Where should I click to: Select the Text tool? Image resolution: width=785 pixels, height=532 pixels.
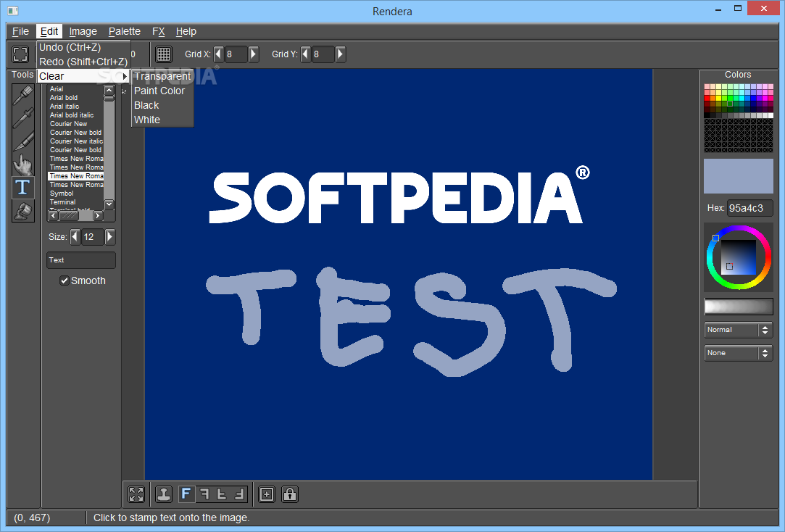pyautogui.click(x=23, y=187)
